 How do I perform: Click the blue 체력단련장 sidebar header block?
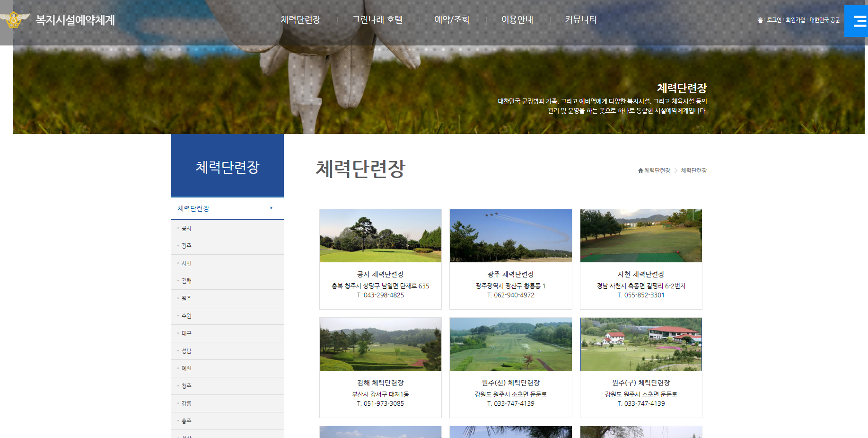click(x=228, y=166)
